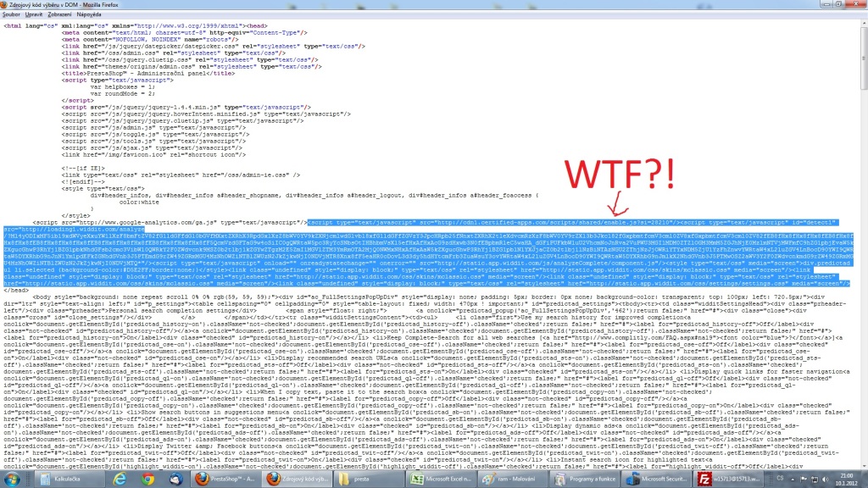
Task: Click the jquery.cluetip.js script line
Action: point(184,120)
